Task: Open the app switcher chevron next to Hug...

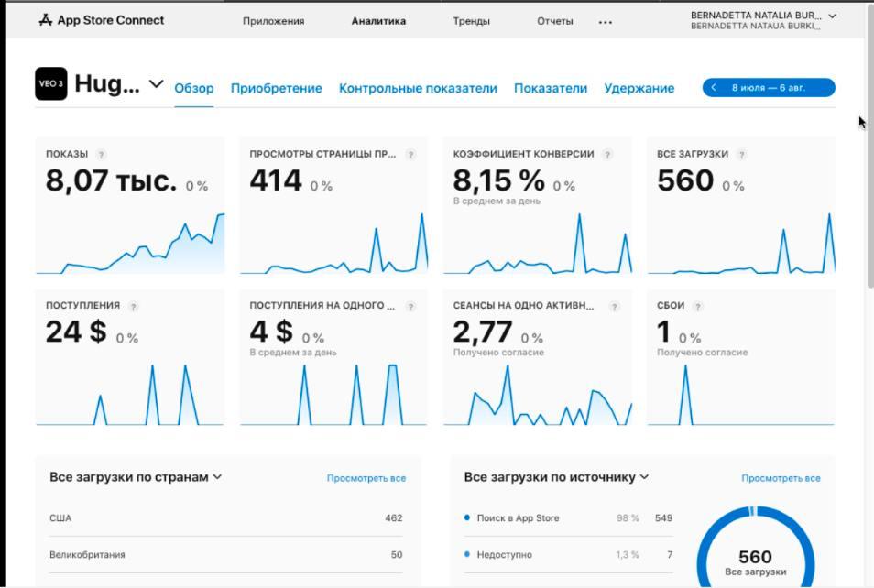Action: coord(157,84)
